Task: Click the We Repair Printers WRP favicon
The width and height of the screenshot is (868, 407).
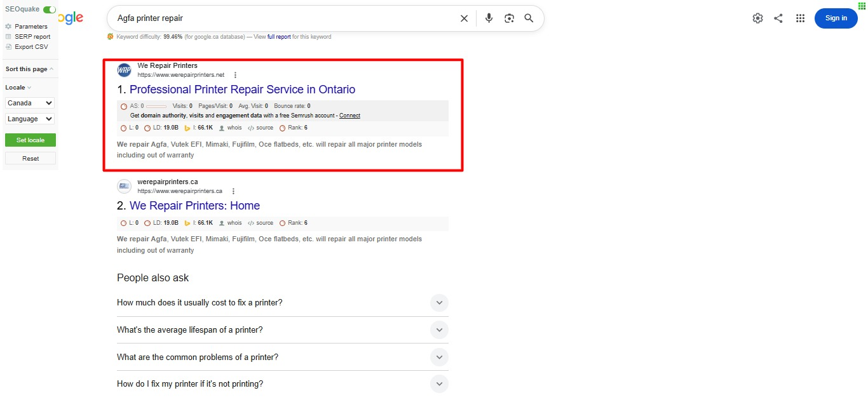Action: (x=124, y=70)
